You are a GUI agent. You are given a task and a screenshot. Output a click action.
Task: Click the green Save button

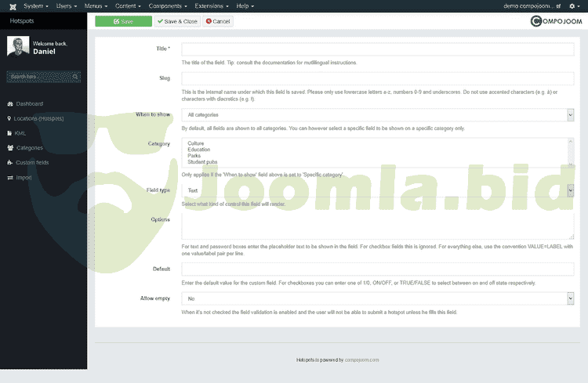123,21
